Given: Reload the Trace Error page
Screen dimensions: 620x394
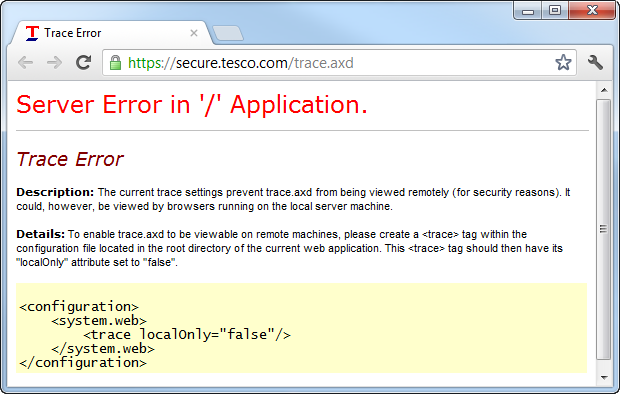Looking at the screenshot, I should [83, 63].
